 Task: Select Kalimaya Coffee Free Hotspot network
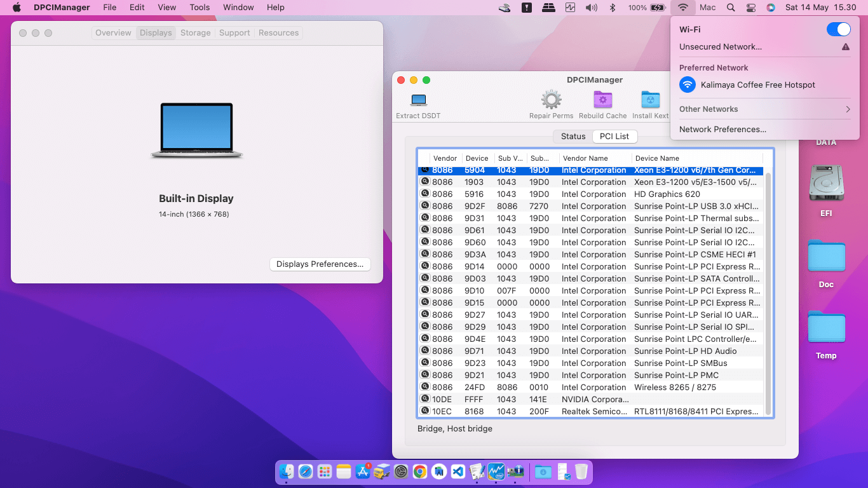[x=764, y=85]
